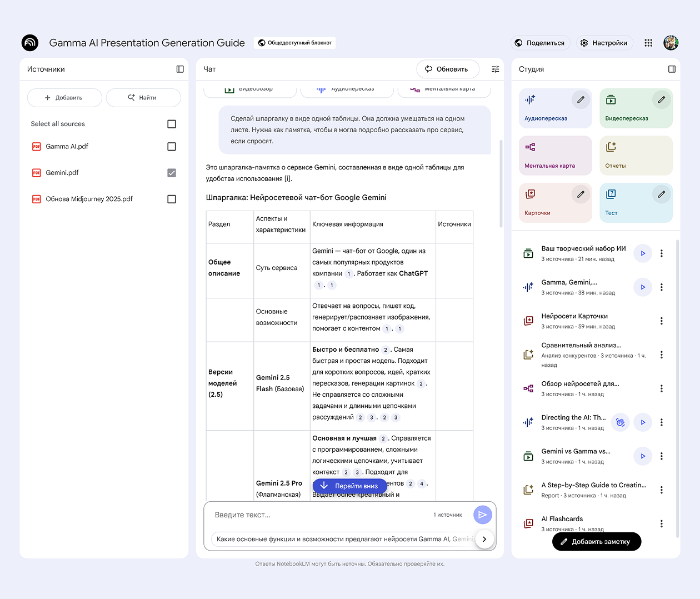
Task: Show next suggested question with chevron arrow
Action: pos(484,539)
